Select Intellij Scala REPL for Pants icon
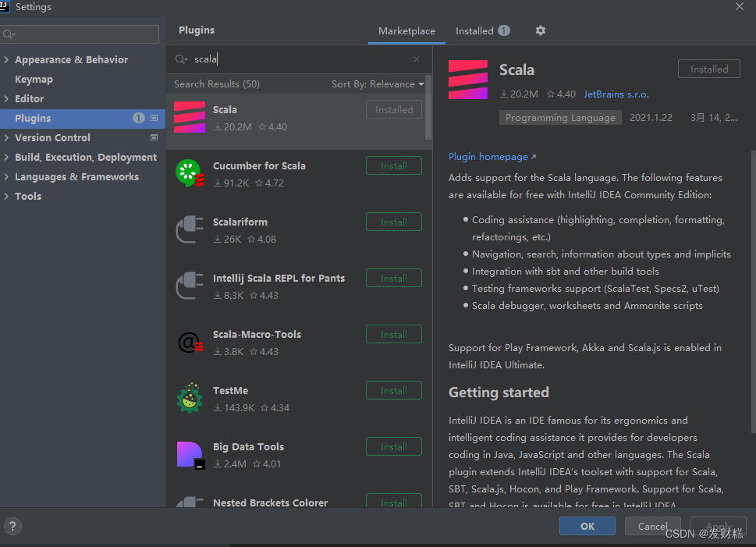 190,286
